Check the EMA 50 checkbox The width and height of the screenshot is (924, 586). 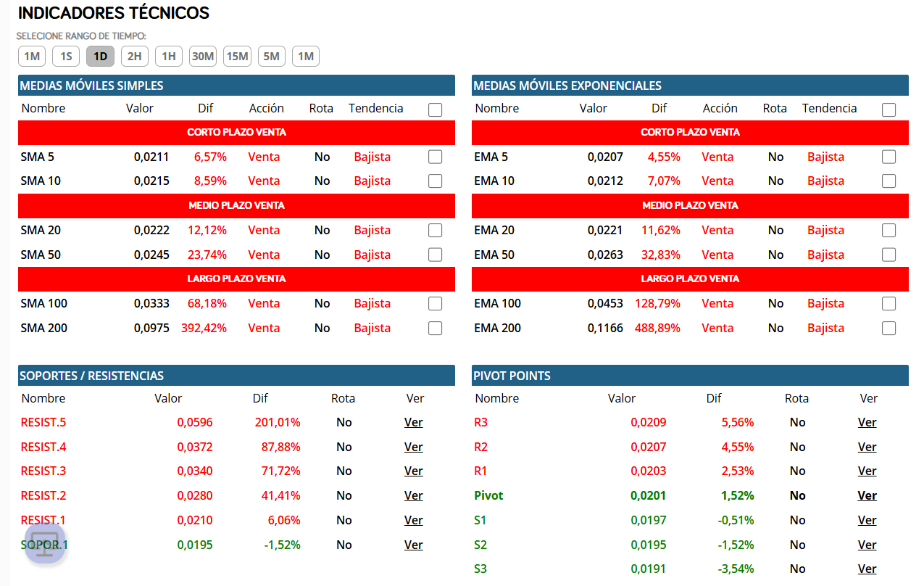[x=888, y=255]
